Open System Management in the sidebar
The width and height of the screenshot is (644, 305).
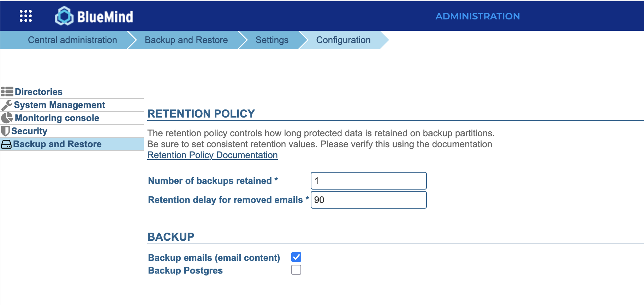59,105
